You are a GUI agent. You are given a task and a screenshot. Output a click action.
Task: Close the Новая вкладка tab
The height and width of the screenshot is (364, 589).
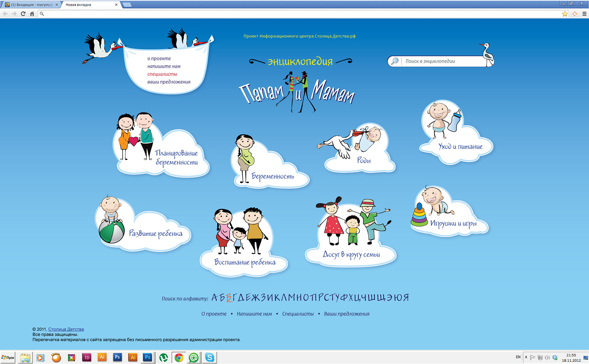pos(116,5)
